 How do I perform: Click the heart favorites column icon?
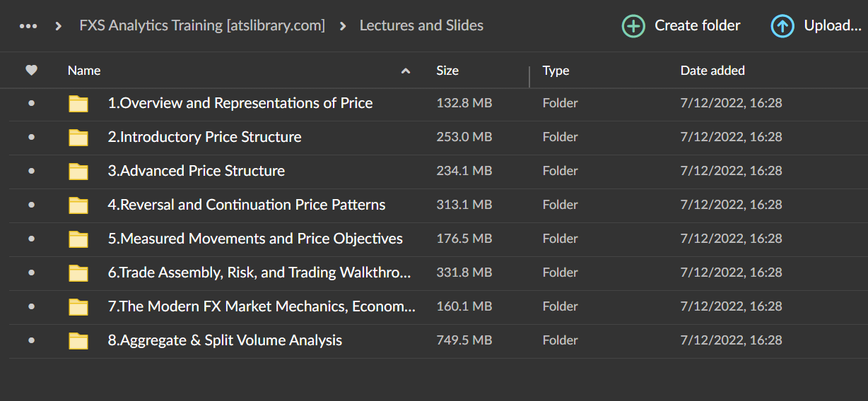31,71
